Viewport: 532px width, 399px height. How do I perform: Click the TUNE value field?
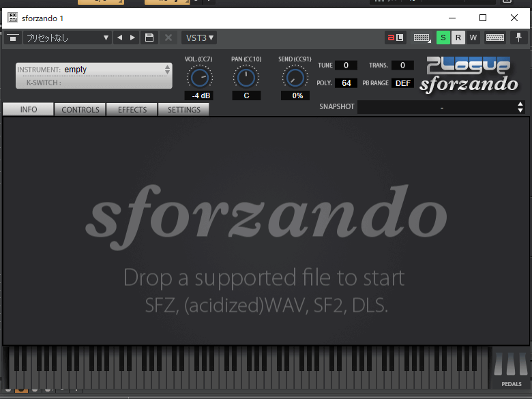346,65
